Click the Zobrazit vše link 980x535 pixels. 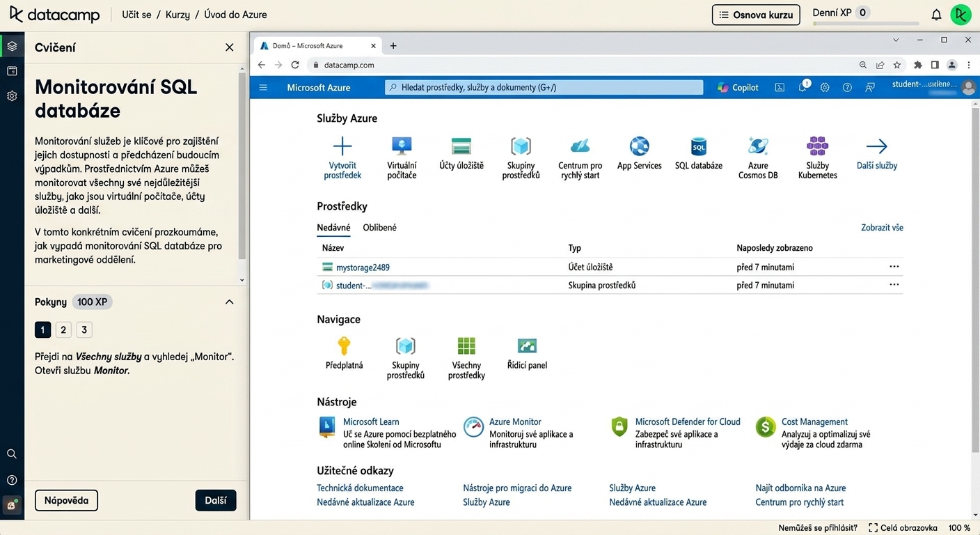pos(882,228)
